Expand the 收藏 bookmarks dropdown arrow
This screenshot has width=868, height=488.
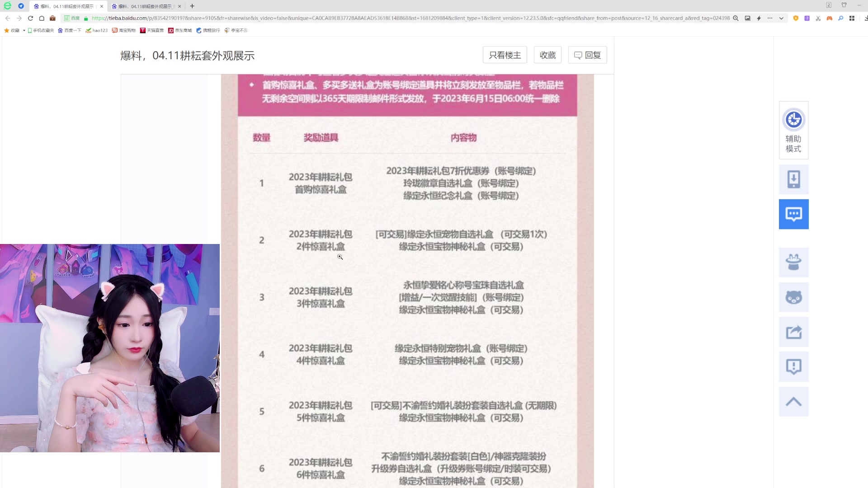coord(24,30)
